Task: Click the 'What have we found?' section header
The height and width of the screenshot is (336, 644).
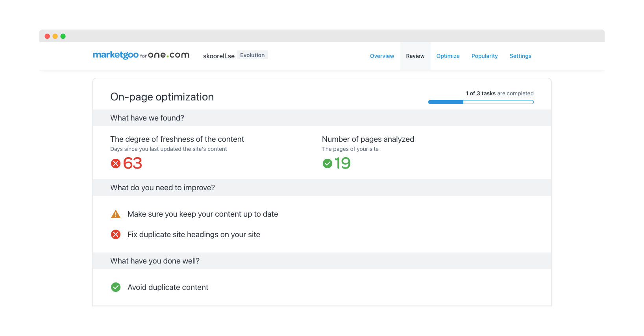Action: click(322, 118)
